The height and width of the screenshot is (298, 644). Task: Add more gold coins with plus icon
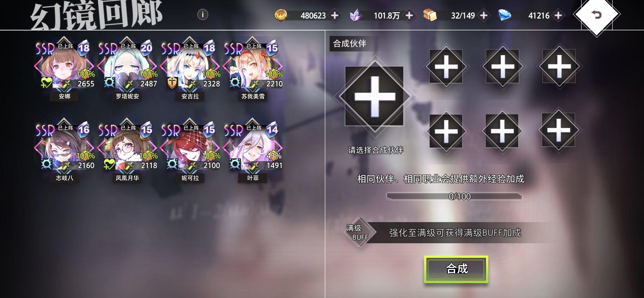pyautogui.click(x=335, y=16)
